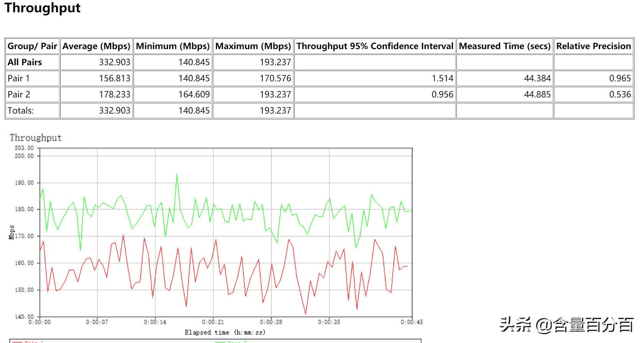This screenshot has height=343, width=644.
Task: Select the All Pairs row label
Action: [25, 62]
